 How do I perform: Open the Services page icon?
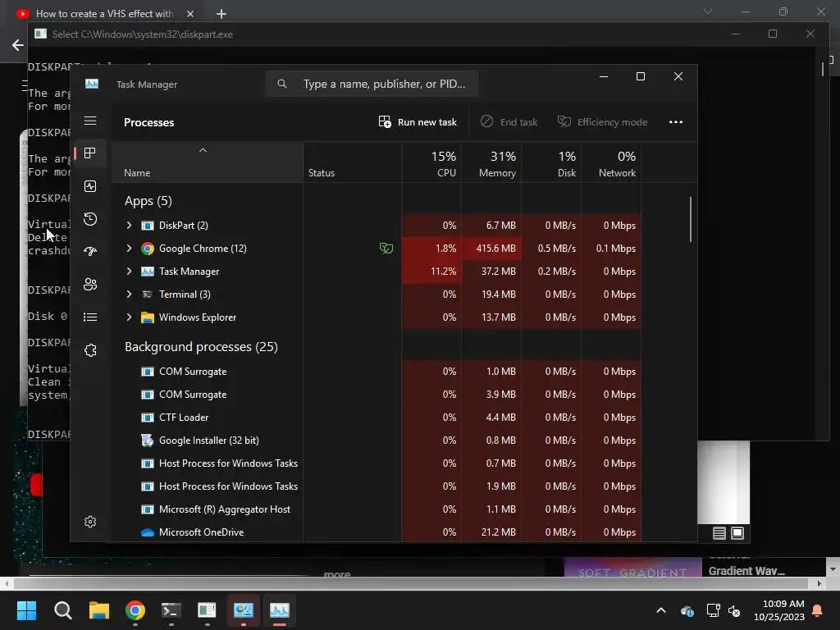coord(90,350)
